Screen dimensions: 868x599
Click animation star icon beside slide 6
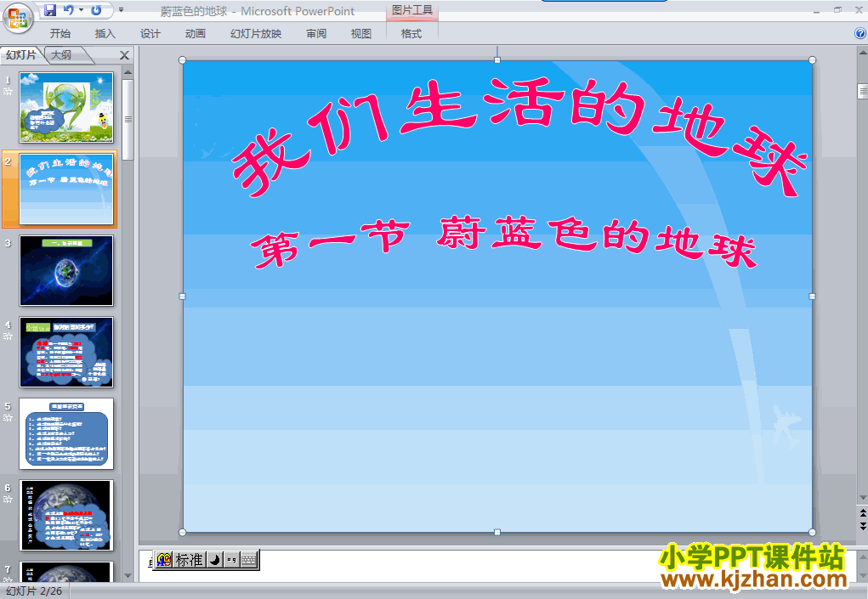tap(8, 500)
